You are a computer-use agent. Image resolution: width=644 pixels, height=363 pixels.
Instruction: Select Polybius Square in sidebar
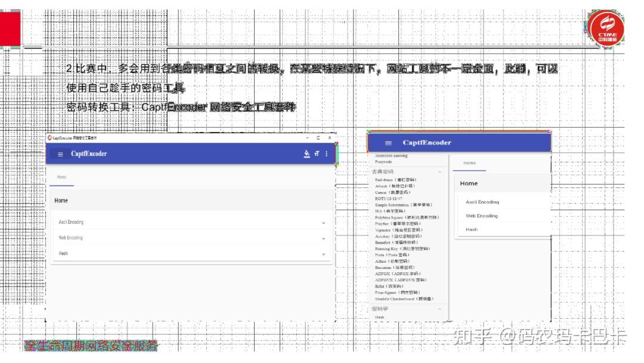[407, 217]
